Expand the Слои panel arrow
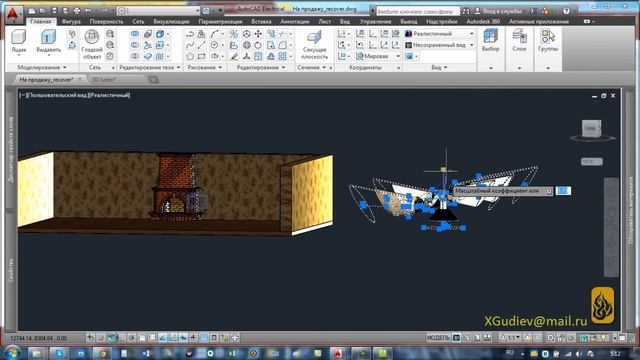The height and width of the screenshot is (360, 640). [x=519, y=68]
